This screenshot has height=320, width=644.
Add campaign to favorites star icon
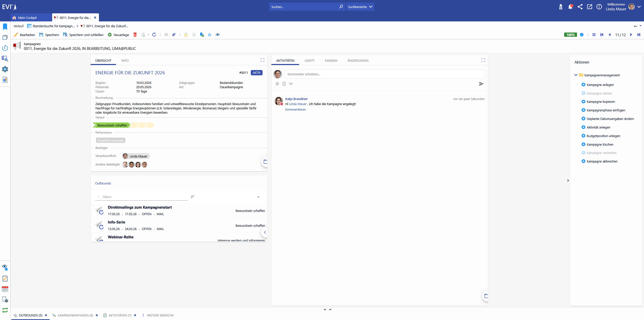coord(209,35)
